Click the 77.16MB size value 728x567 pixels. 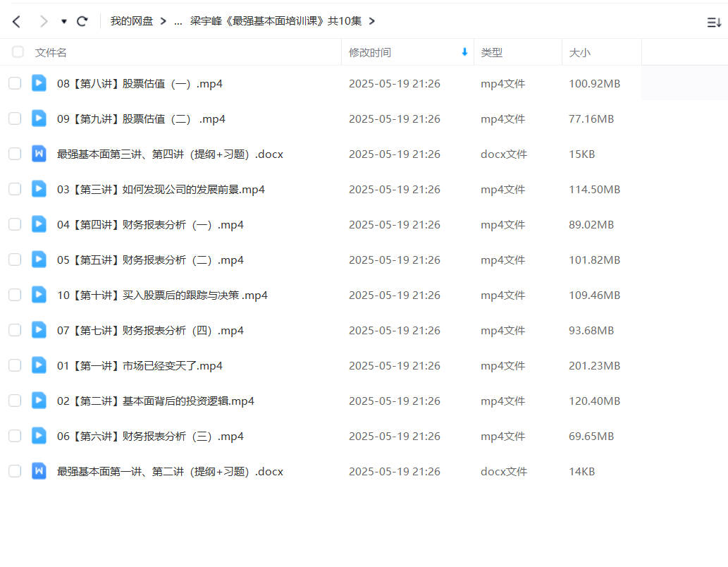(591, 119)
